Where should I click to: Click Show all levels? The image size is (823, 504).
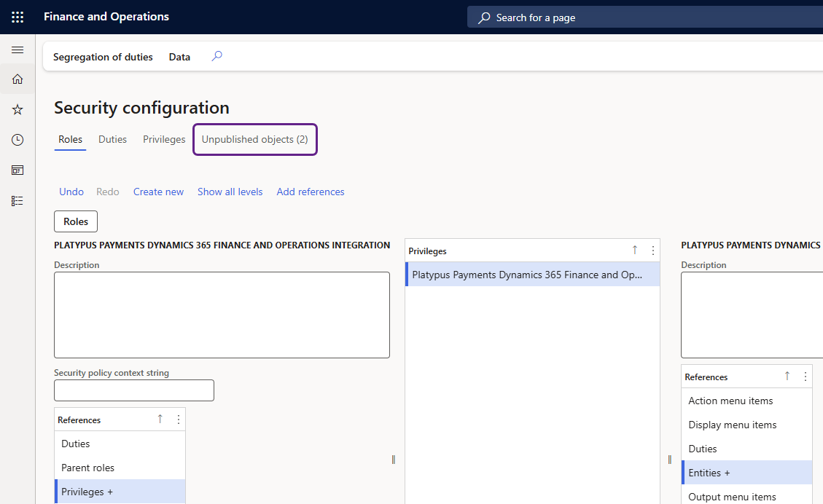230,192
